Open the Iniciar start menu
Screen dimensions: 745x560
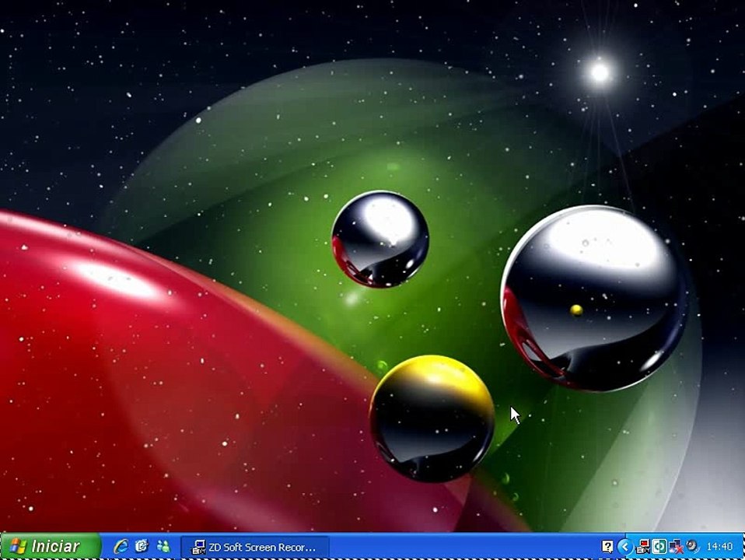(x=50, y=546)
